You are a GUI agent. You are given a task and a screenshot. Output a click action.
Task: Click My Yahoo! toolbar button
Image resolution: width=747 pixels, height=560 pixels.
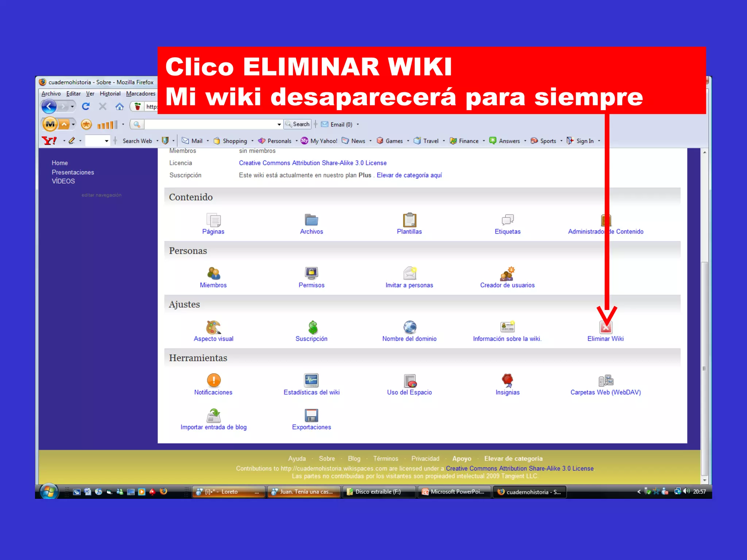pos(319,141)
